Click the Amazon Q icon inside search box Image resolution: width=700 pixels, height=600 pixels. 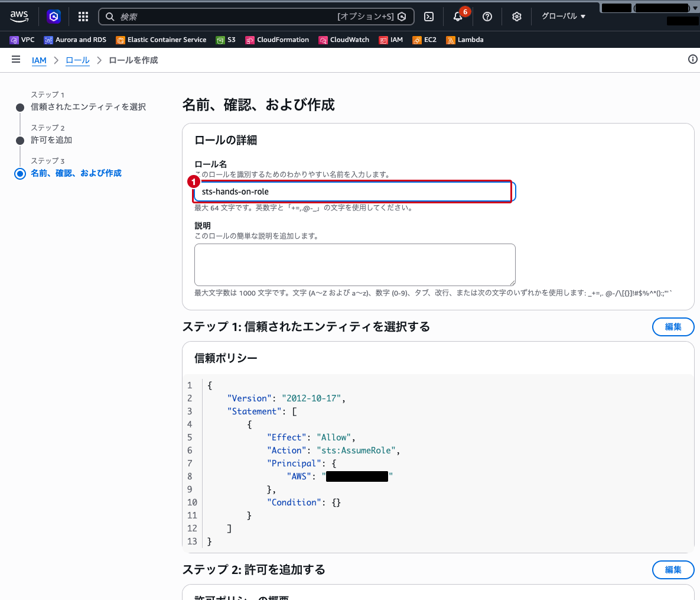click(x=402, y=17)
